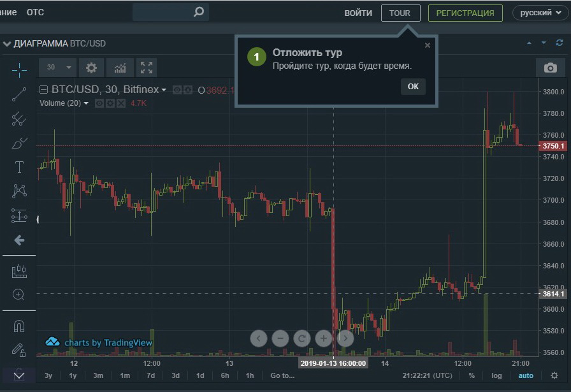
Task: Select the trend line drawing tool
Action: (x=19, y=94)
